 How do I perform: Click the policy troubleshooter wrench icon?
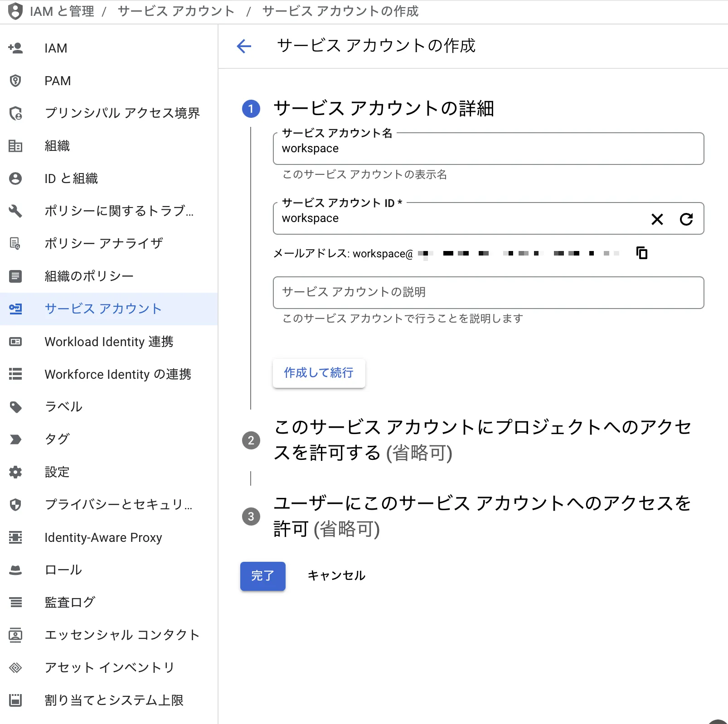pos(15,211)
